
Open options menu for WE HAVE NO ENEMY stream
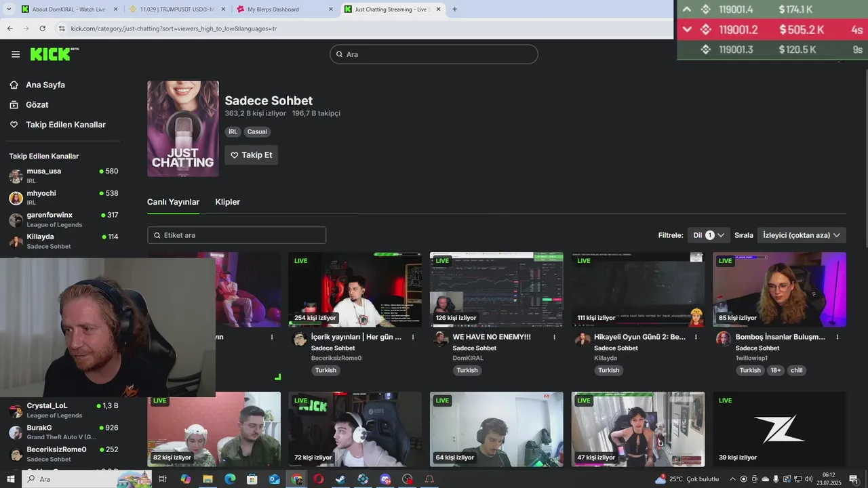[x=555, y=337]
